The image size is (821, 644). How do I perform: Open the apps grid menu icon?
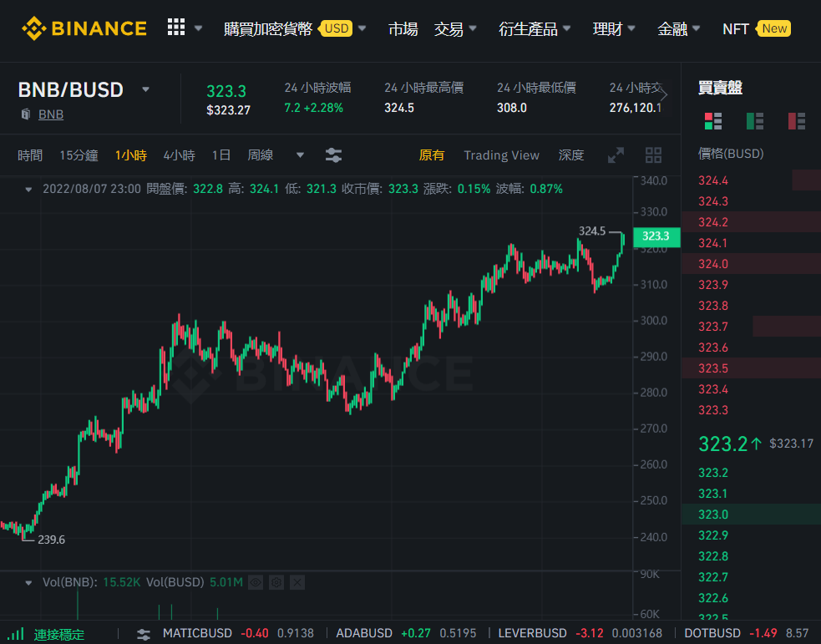pos(176,28)
